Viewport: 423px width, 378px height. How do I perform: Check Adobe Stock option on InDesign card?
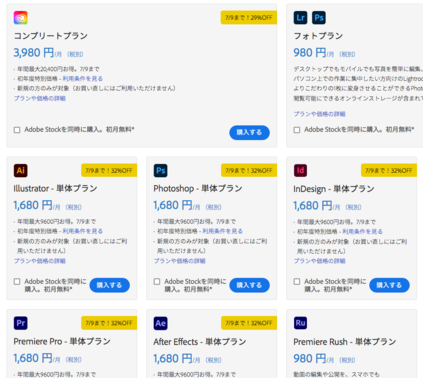(x=297, y=282)
